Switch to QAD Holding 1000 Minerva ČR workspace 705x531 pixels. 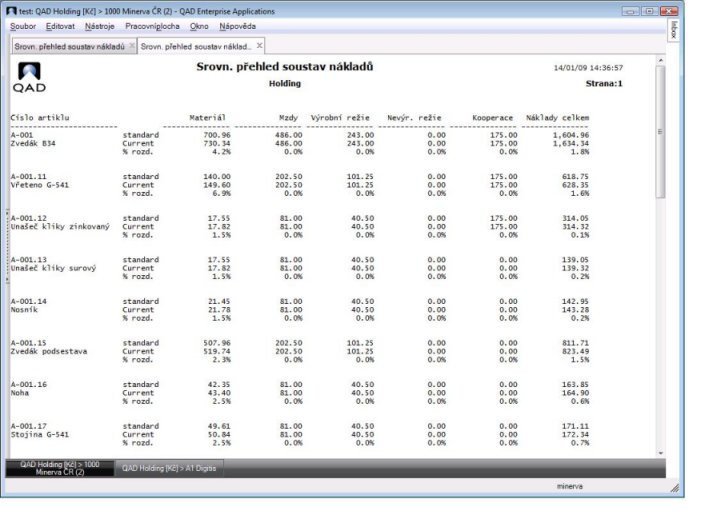coord(59,468)
